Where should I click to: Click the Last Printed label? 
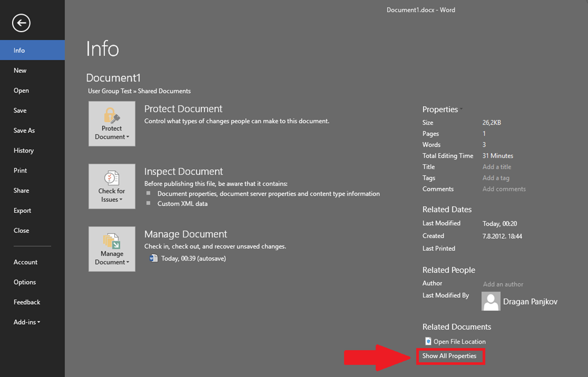click(x=439, y=248)
